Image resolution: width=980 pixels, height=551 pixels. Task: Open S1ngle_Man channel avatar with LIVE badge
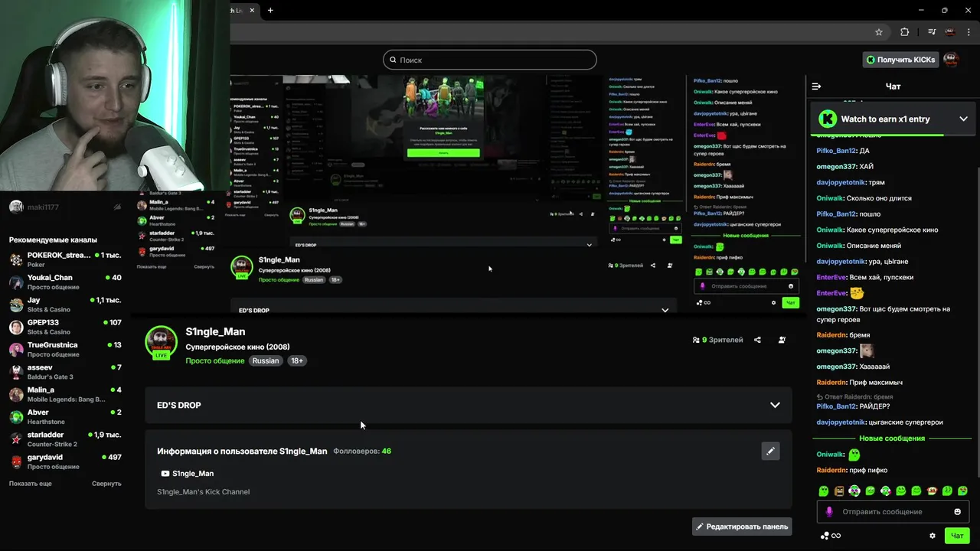161,343
